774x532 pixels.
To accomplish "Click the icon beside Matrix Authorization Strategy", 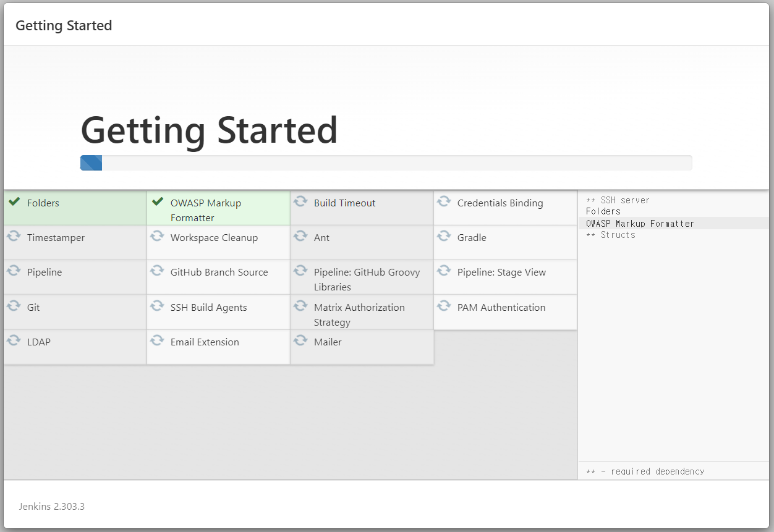I will point(300,306).
